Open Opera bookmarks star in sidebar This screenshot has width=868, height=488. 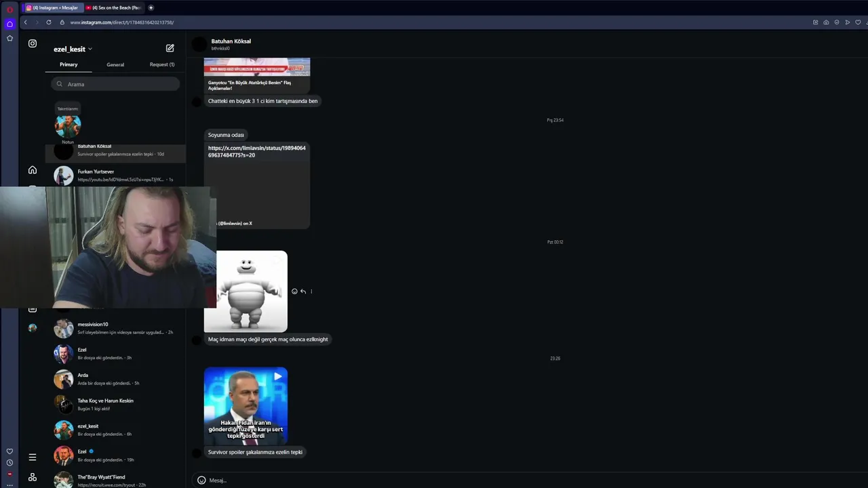click(9, 39)
